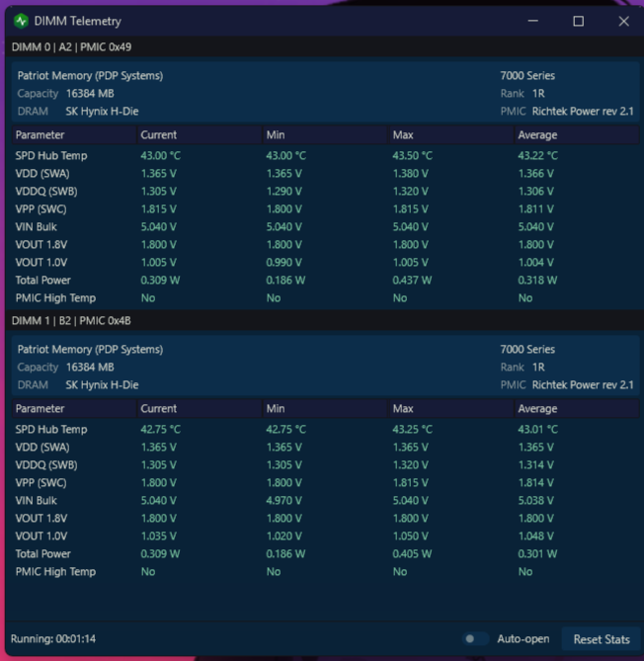Click DIMM 0 Parameter column header

tap(74, 135)
